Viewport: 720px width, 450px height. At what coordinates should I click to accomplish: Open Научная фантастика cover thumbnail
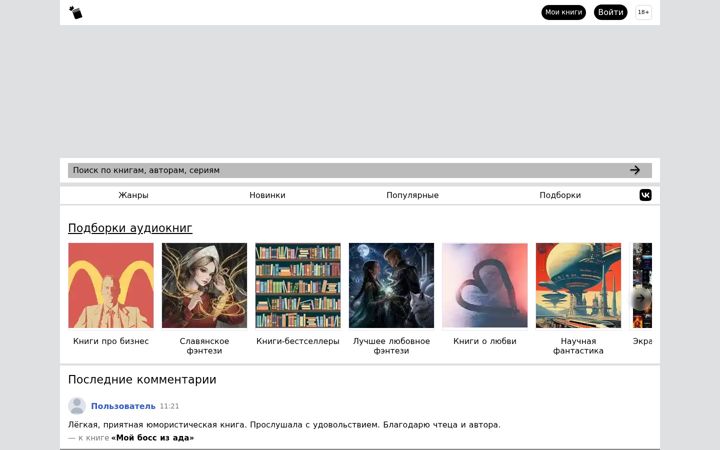click(x=578, y=286)
